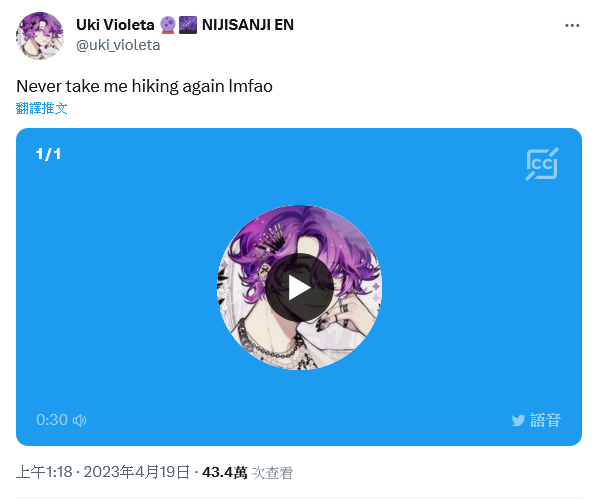
Task: Translate the tweet via 翻譯推文
Action: coord(42,108)
